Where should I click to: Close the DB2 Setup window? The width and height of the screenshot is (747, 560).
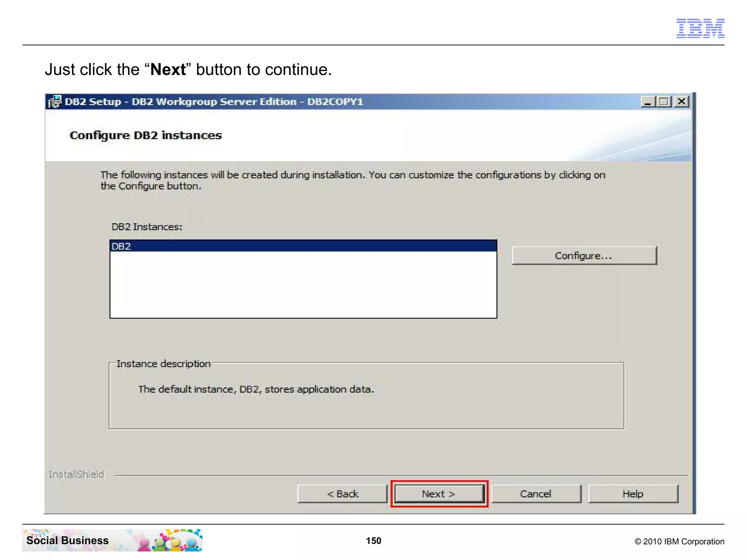pos(681,102)
